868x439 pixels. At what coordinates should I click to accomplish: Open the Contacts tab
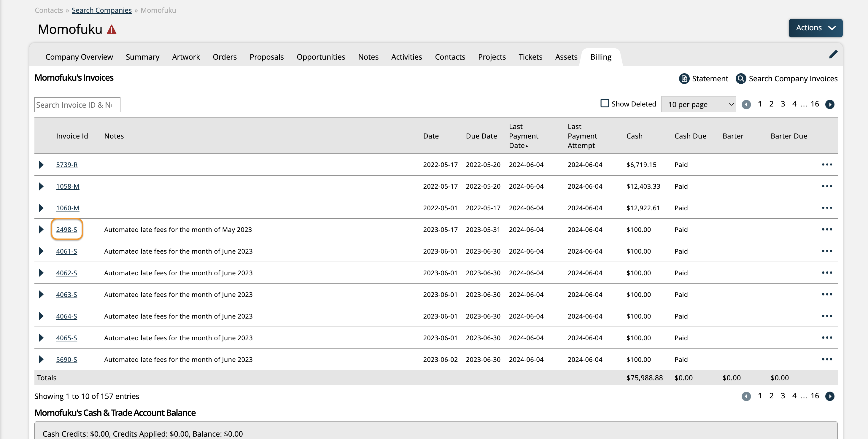(x=450, y=57)
